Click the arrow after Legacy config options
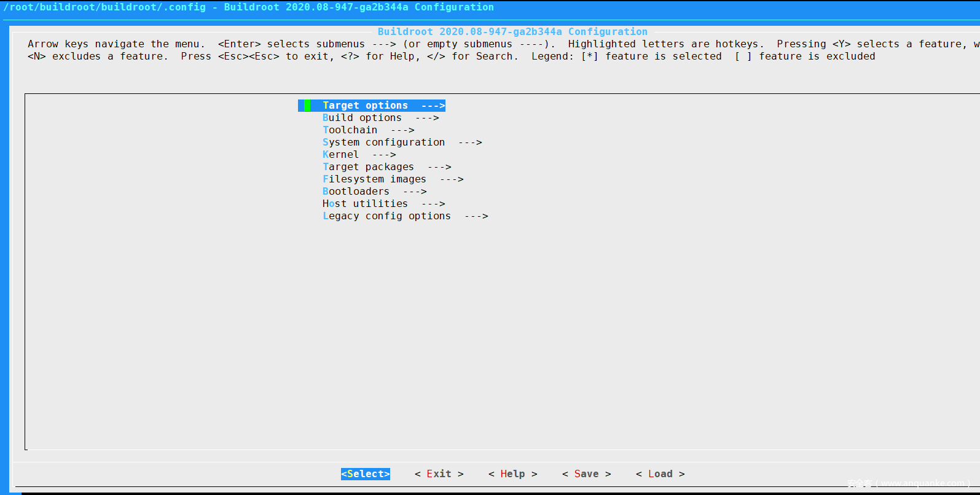The image size is (980, 495). (476, 216)
